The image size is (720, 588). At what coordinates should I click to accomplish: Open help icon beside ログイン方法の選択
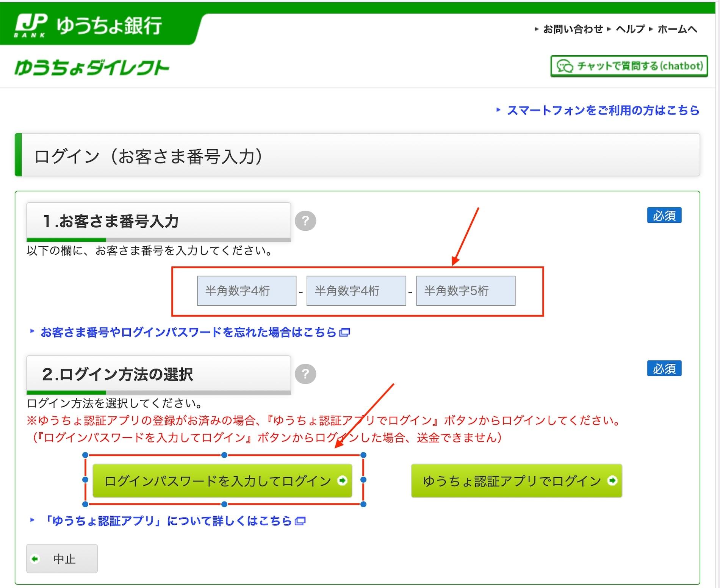point(305,374)
